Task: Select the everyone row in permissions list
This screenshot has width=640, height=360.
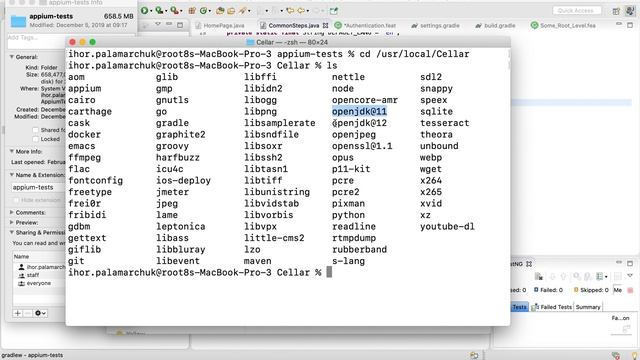Action: [x=39, y=283]
